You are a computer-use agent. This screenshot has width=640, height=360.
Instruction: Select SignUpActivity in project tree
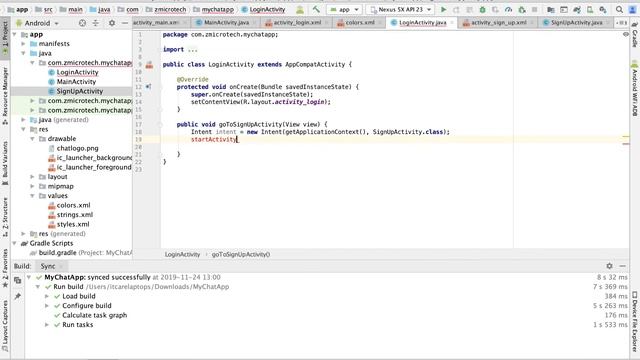pyautogui.click(x=80, y=91)
